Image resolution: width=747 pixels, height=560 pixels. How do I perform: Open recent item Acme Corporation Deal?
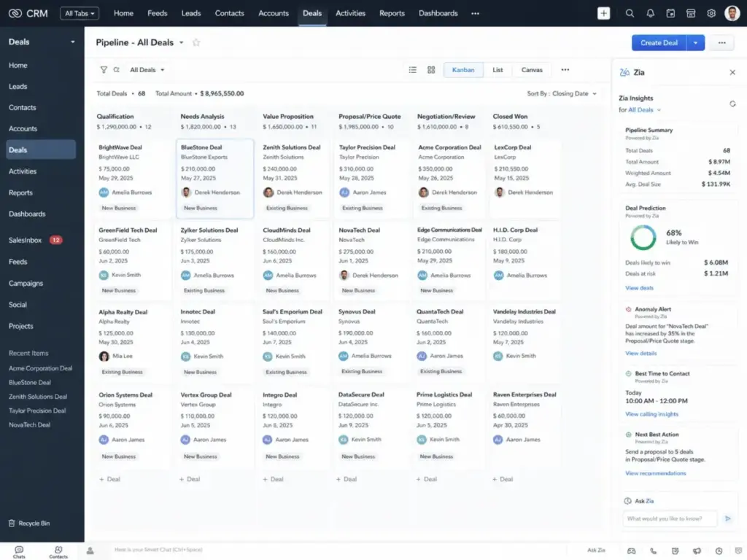[x=41, y=368]
